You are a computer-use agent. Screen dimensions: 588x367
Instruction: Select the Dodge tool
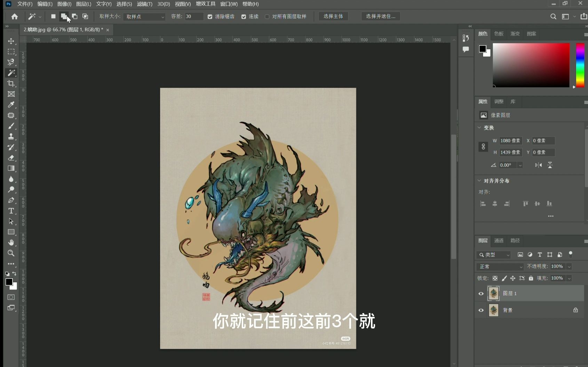(11, 189)
